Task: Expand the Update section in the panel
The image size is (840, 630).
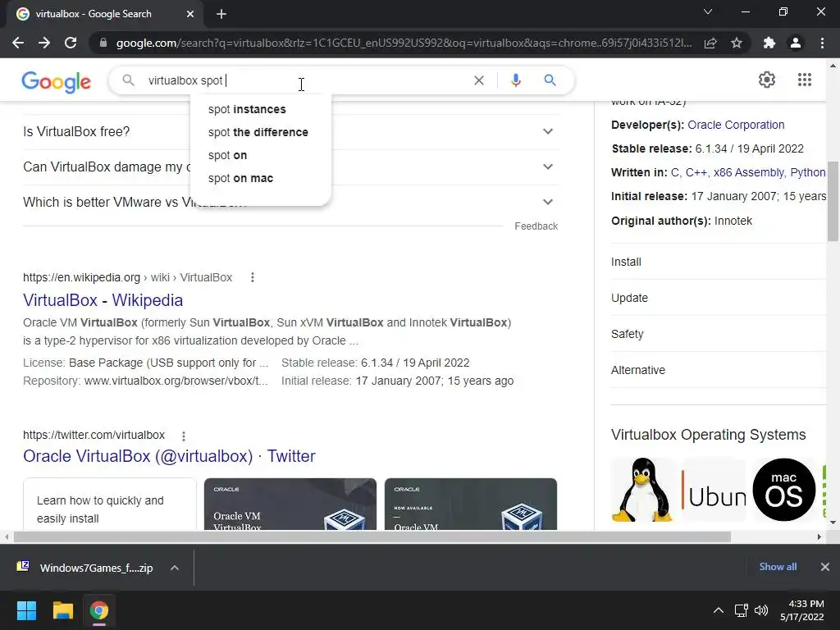Action: (x=719, y=298)
